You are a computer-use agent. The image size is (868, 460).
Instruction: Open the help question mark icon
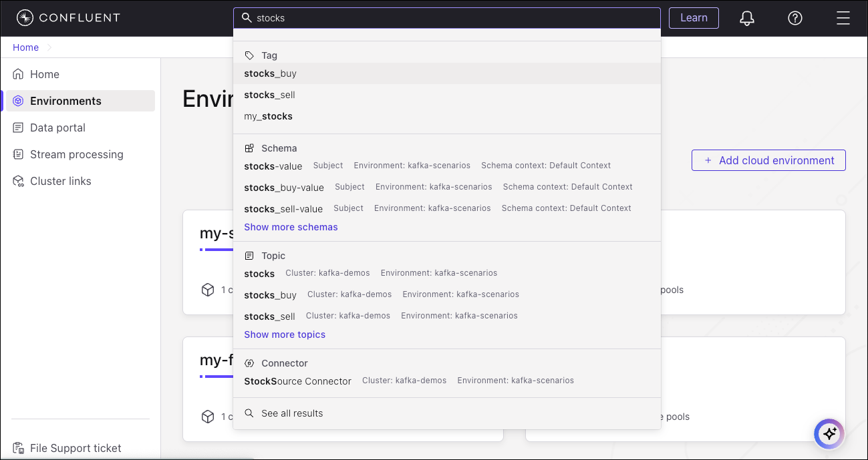tap(794, 18)
